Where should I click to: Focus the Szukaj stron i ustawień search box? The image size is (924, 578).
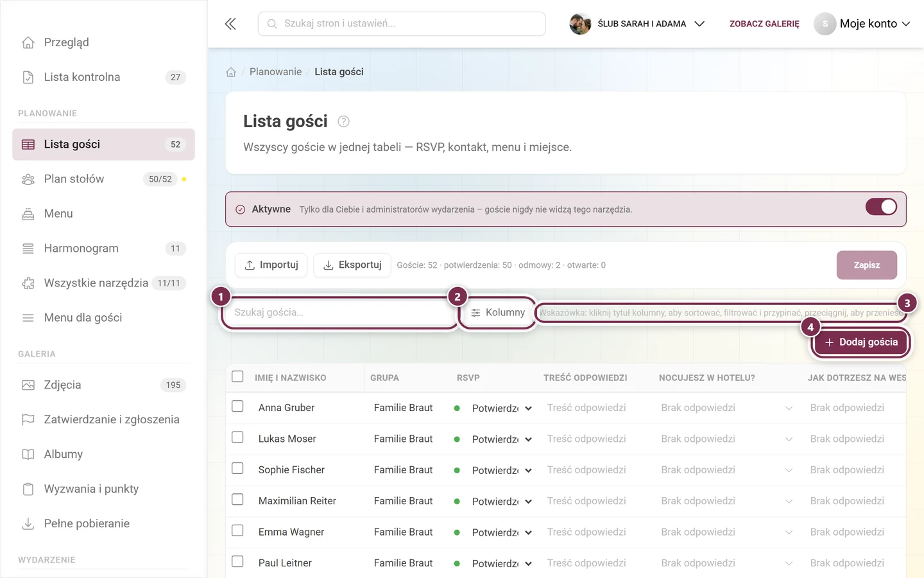(x=402, y=24)
